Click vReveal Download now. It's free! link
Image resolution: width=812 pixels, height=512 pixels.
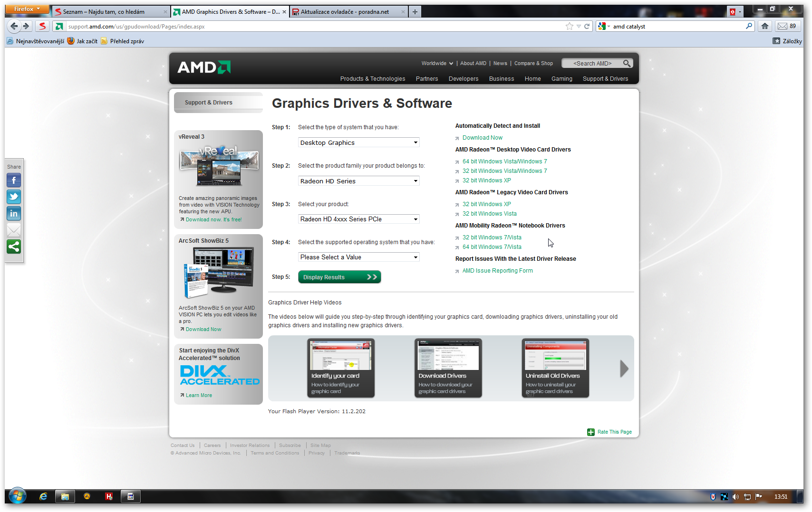(x=213, y=219)
